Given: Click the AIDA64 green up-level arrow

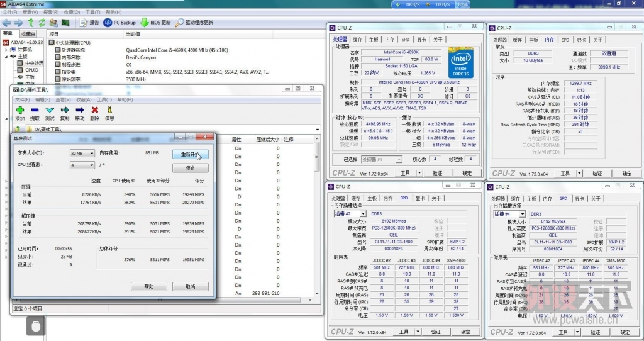Looking at the screenshot, I should (31, 23).
